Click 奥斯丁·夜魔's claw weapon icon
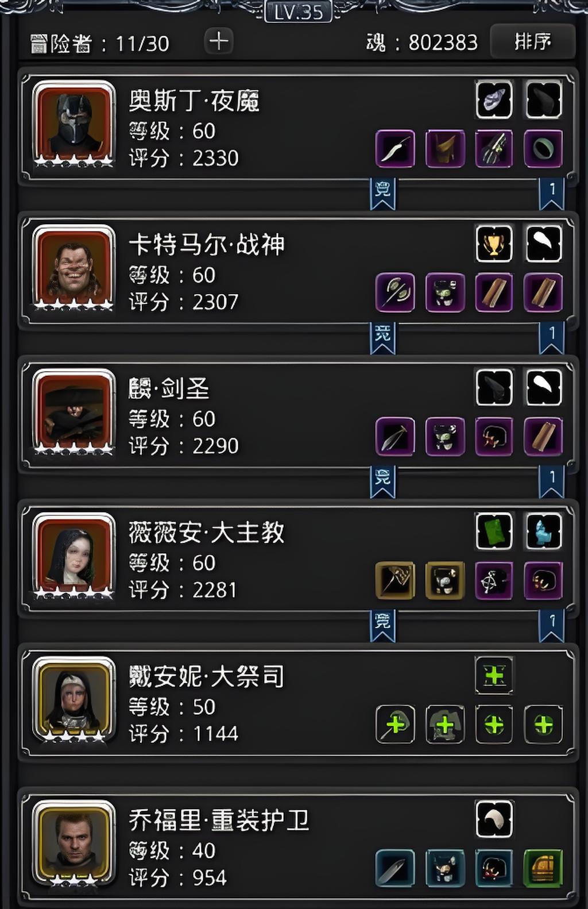Screen dimensions: 588x909 494,149
